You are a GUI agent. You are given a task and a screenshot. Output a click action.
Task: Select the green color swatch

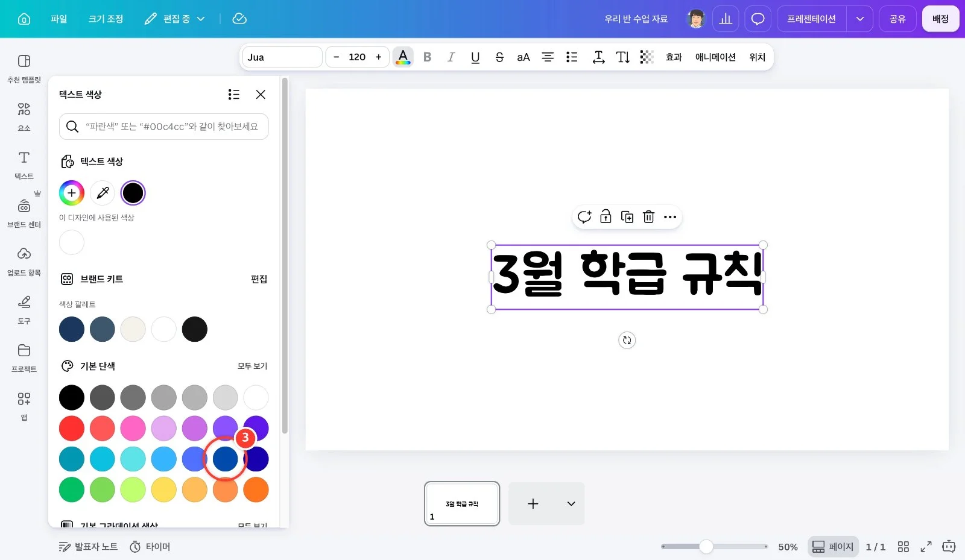72,490
